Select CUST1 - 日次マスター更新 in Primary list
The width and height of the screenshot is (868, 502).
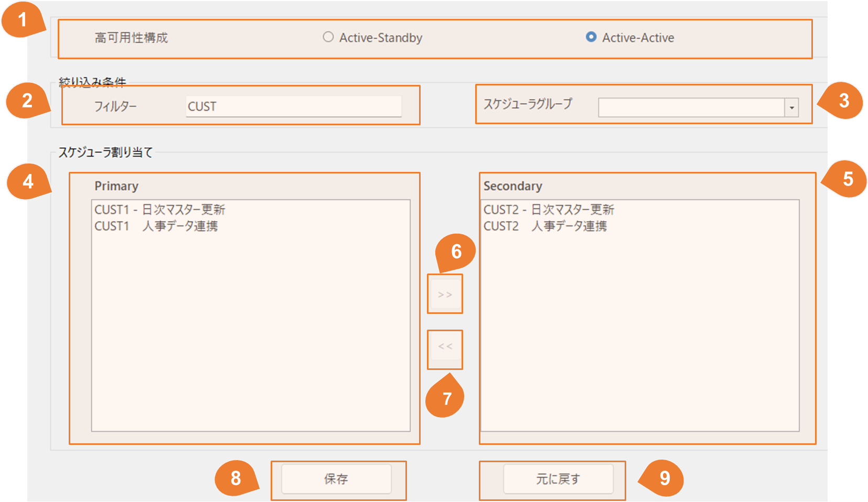160,210
